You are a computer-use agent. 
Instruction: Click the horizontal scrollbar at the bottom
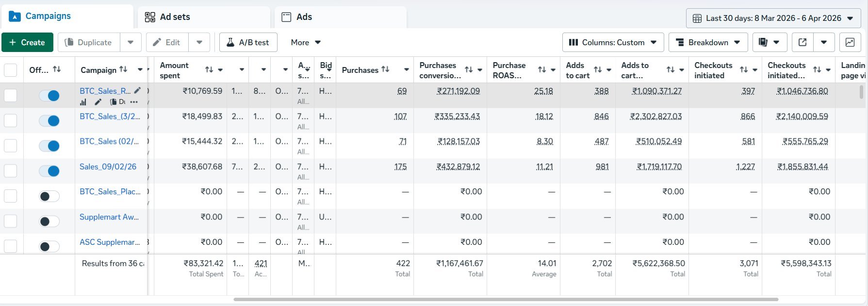[506, 299]
